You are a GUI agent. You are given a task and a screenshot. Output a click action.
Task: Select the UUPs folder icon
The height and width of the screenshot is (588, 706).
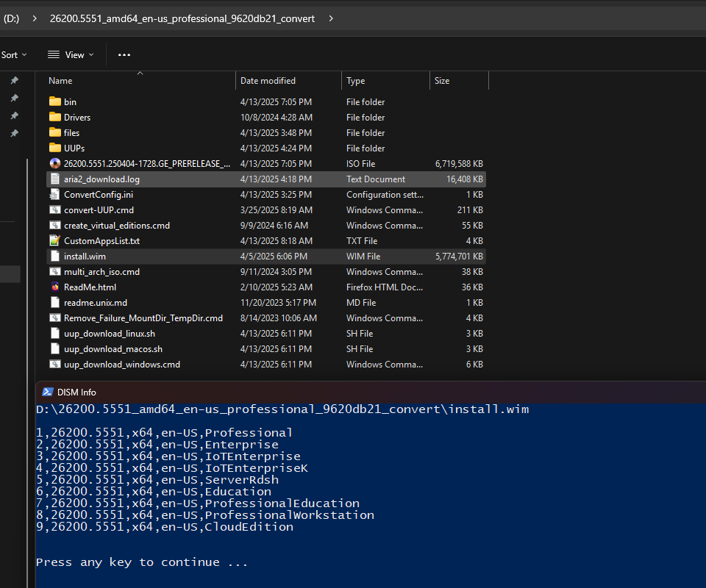point(55,148)
